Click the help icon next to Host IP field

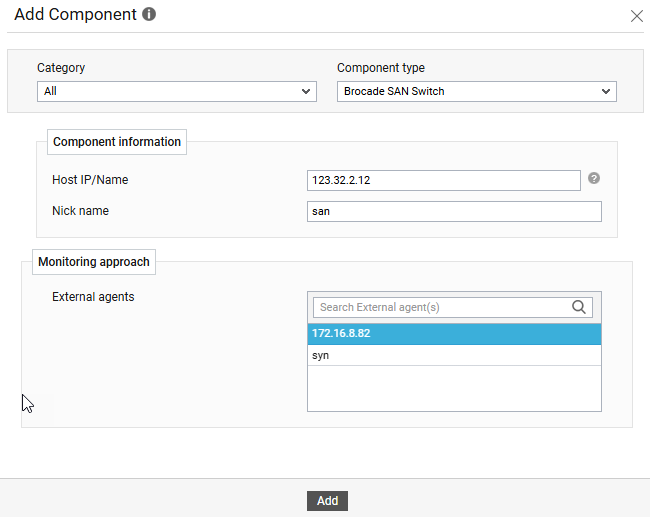pos(594,178)
